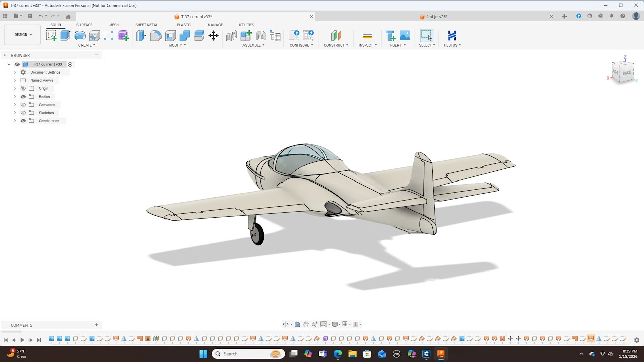This screenshot has height=362, width=644.
Task: Switch to the SURFACE tab
Action: click(84, 25)
